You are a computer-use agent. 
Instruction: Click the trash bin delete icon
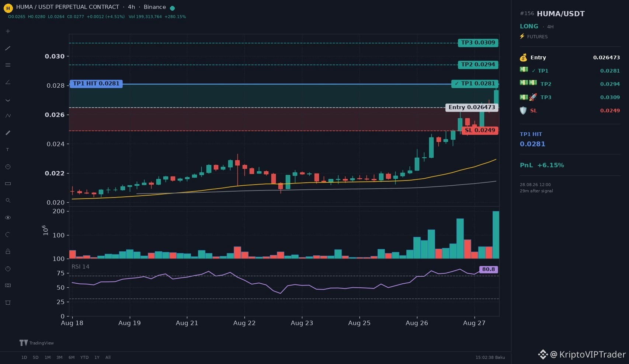[8, 302]
